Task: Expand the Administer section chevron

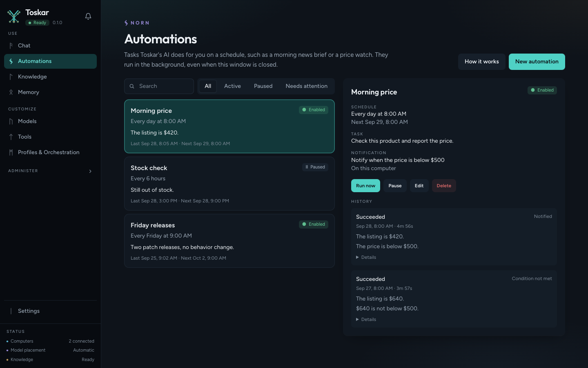Action: 90,171
